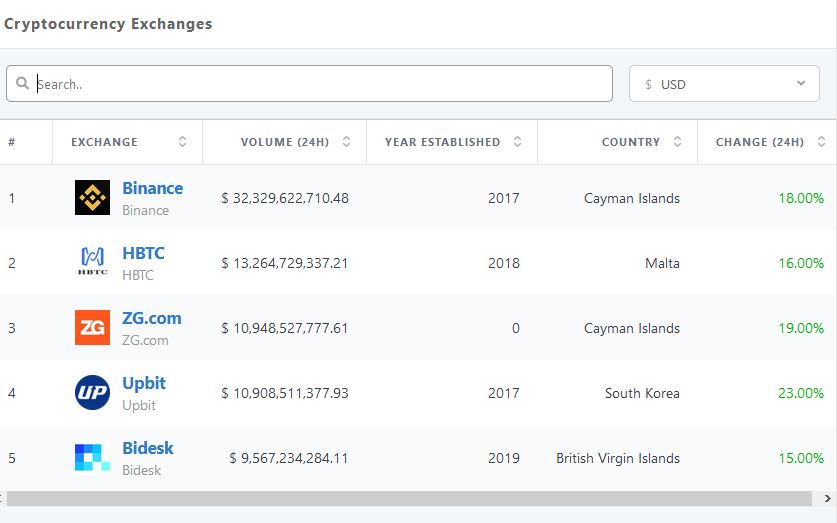Click the Binance exchange logo

(92, 197)
